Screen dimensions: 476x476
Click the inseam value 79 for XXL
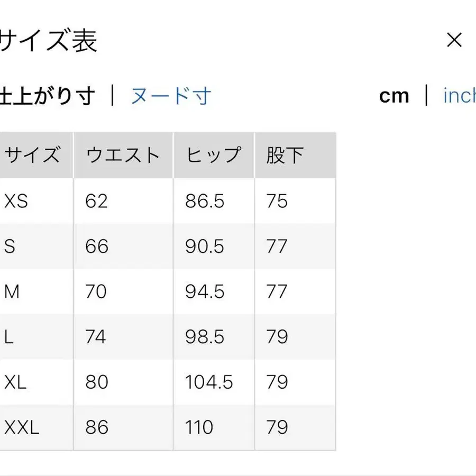click(x=277, y=427)
